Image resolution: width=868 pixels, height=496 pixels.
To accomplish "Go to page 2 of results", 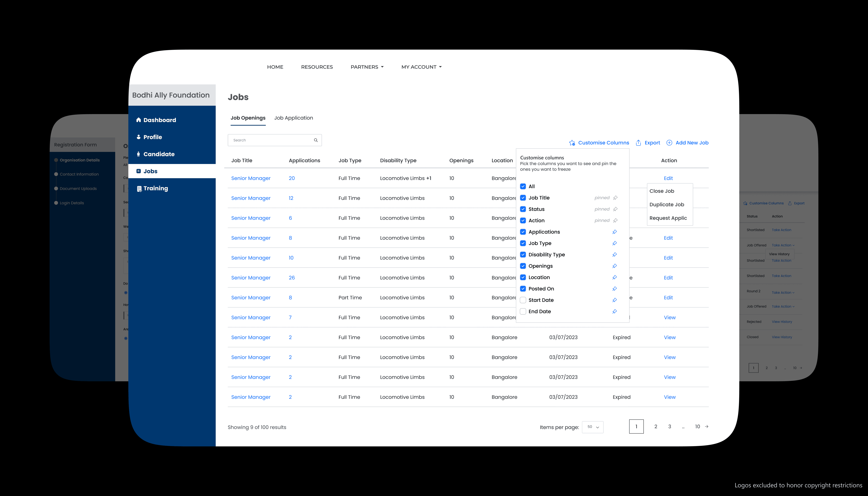I will click(x=656, y=427).
